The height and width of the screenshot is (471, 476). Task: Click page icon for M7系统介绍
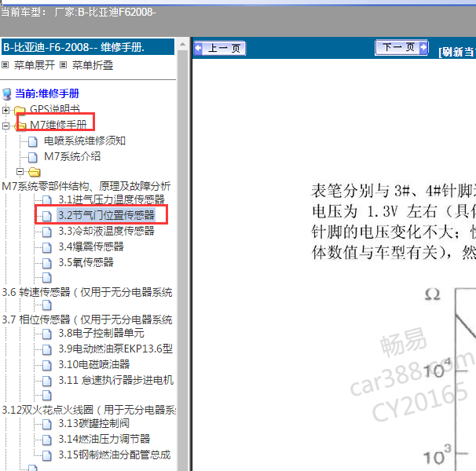tap(32, 157)
